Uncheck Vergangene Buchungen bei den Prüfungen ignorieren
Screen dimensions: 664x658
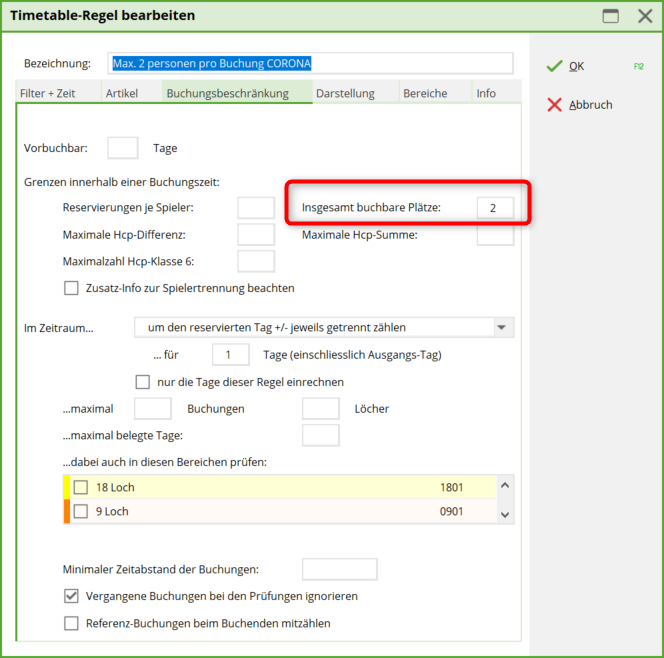(x=71, y=596)
